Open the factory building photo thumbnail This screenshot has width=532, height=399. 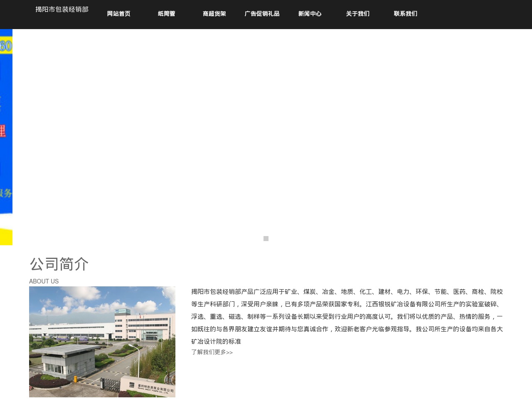pyautogui.click(x=102, y=342)
